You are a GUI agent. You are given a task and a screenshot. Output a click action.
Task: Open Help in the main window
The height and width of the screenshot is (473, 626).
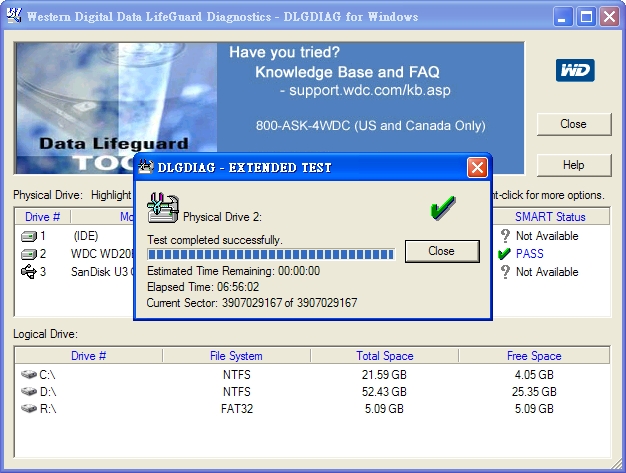pyautogui.click(x=574, y=165)
